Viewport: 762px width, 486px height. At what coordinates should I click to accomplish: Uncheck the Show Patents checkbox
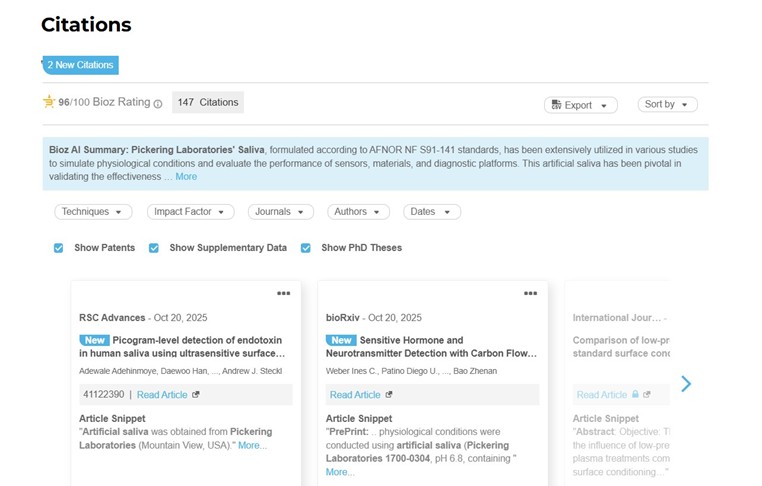click(59, 248)
